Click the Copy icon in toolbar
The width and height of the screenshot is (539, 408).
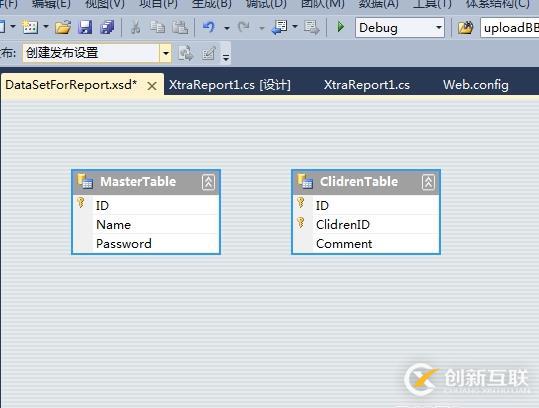click(158, 27)
